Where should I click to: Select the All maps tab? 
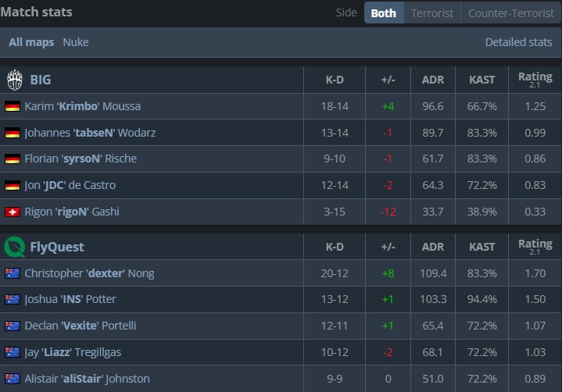31,42
